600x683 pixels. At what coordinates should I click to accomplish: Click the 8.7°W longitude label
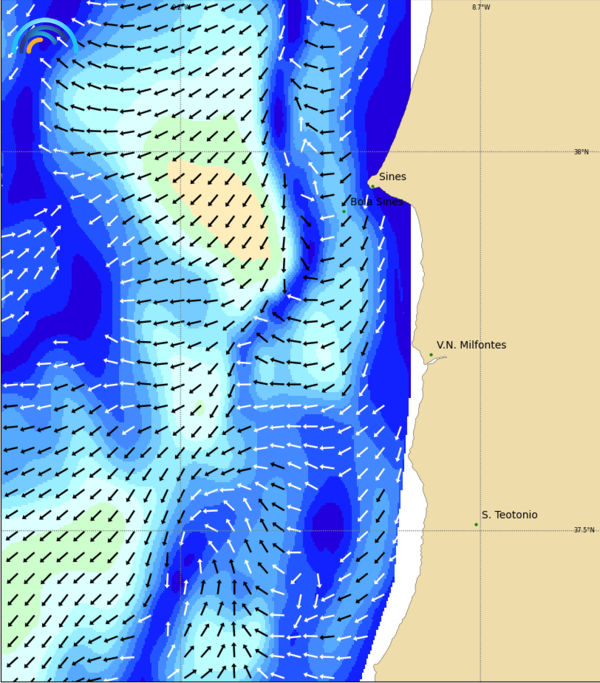coord(481,7)
